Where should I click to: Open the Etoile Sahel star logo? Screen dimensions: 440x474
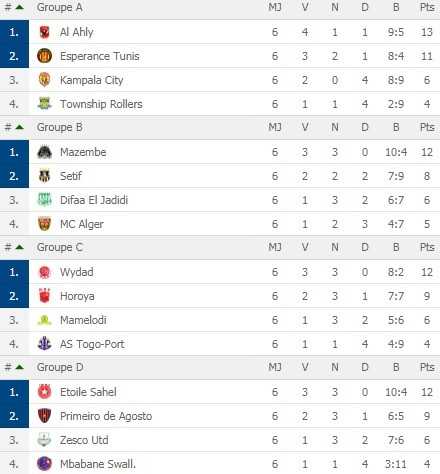point(44,392)
